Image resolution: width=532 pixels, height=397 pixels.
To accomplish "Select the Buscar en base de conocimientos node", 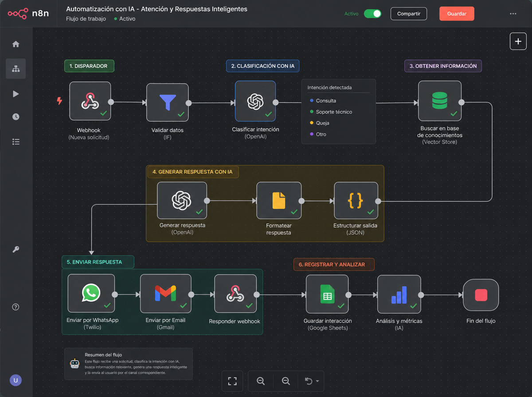I will (440, 101).
